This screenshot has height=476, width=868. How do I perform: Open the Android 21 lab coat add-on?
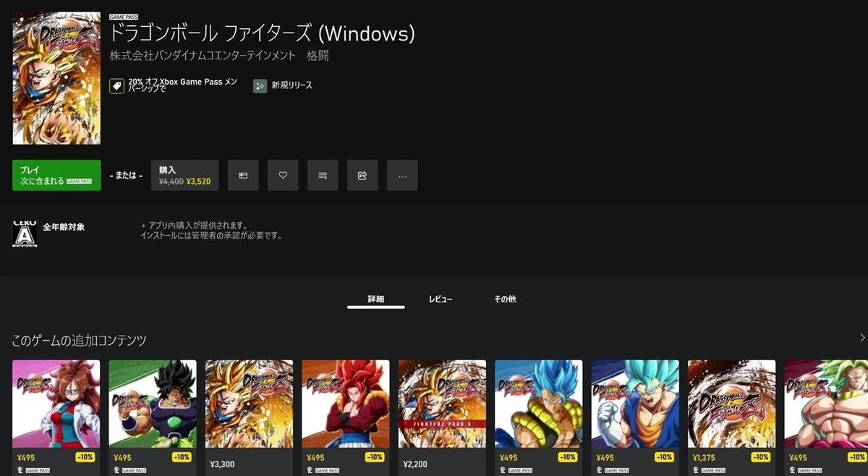click(x=56, y=404)
